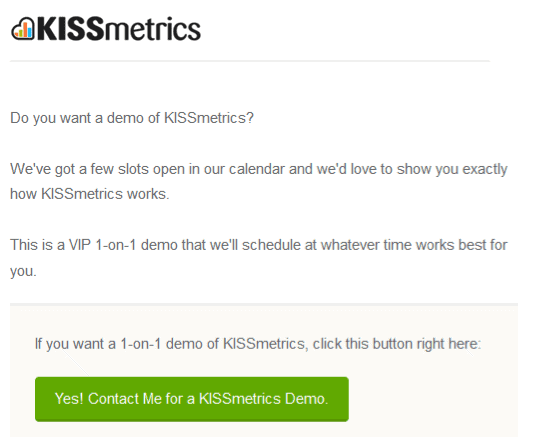Select the 'Yes!' text on the green button

69,399
